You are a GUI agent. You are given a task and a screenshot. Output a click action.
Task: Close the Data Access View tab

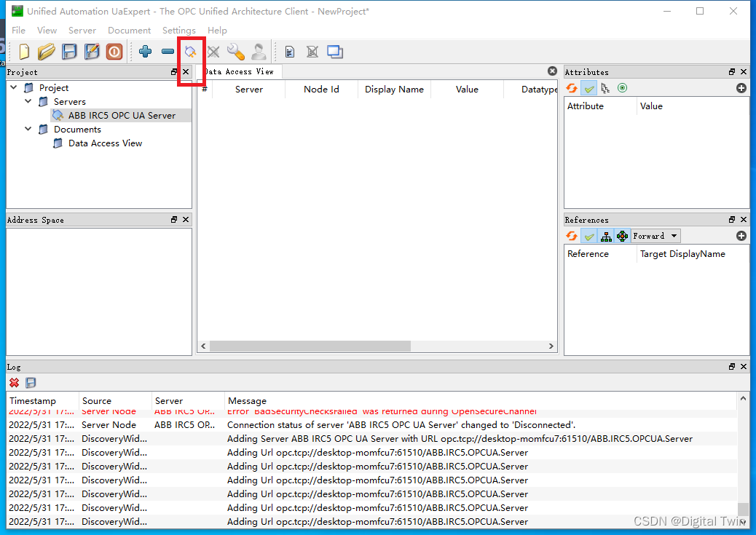coord(553,71)
